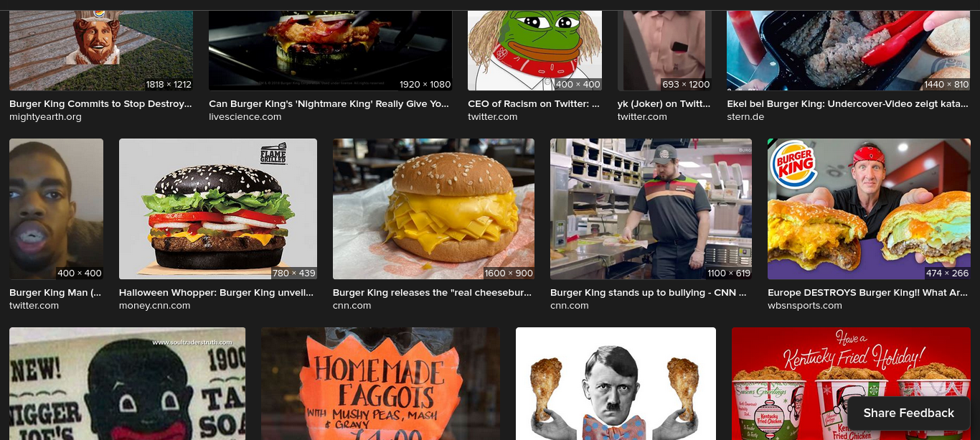
Task: Open the cheese-only burger image thumbnail
Action: [433, 209]
